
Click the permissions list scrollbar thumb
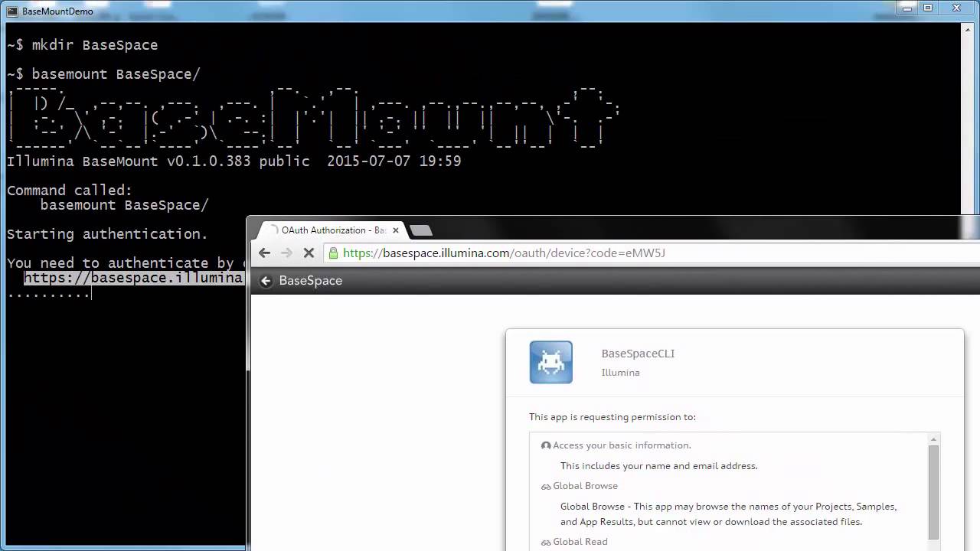click(x=933, y=492)
